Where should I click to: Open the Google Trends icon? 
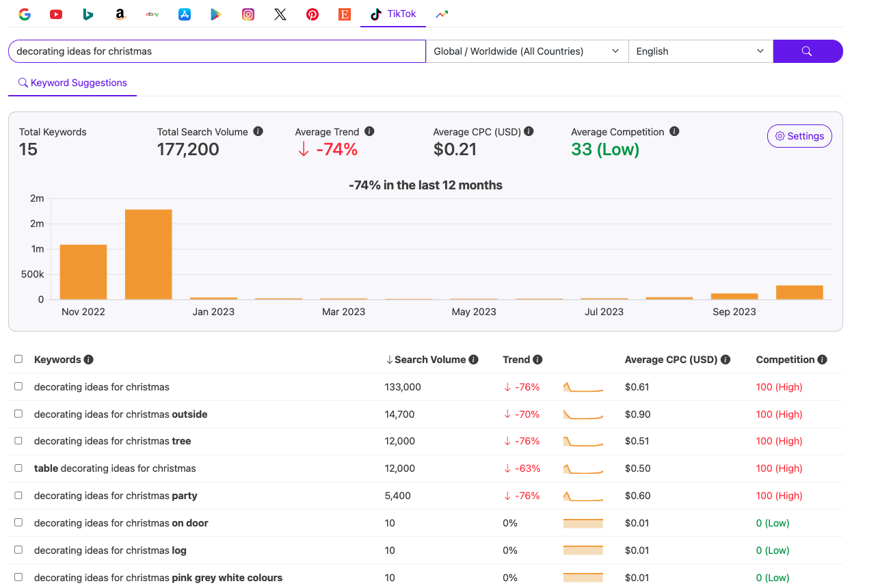click(x=441, y=14)
